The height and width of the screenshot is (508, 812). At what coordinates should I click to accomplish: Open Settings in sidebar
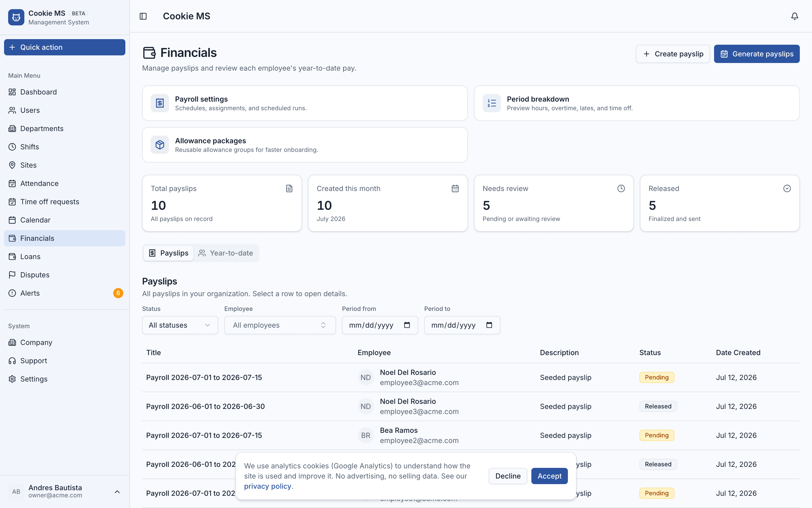coord(65,379)
